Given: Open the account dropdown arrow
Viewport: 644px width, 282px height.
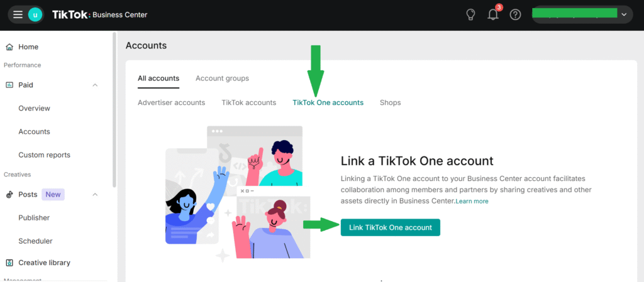Looking at the screenshot, I should click(624, 14).
